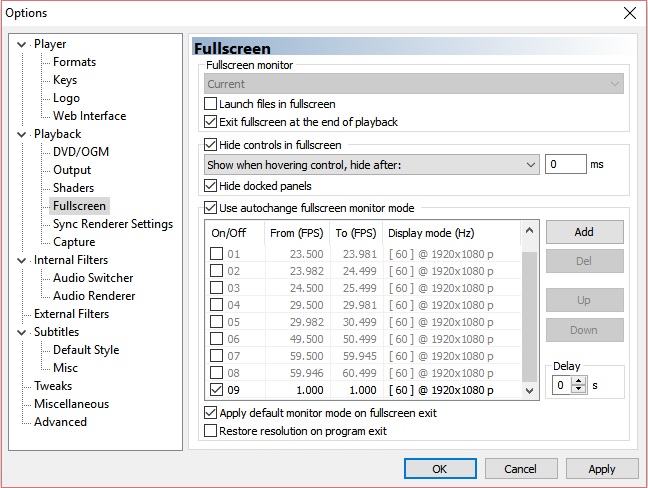Screen dimensions: 648x488
Task: Check Restore resolution on program exit
Action: (210, 431)
